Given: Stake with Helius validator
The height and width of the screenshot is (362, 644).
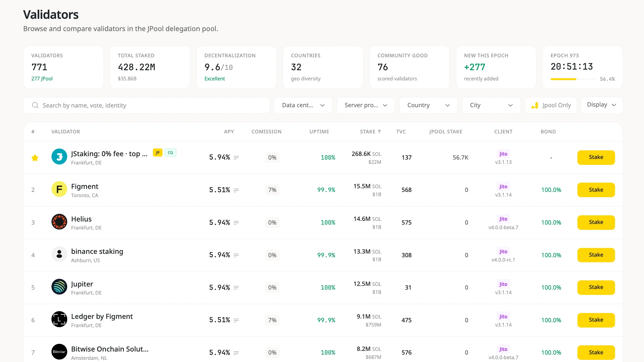Looking at the screenshot, I should tap(596, 222).
